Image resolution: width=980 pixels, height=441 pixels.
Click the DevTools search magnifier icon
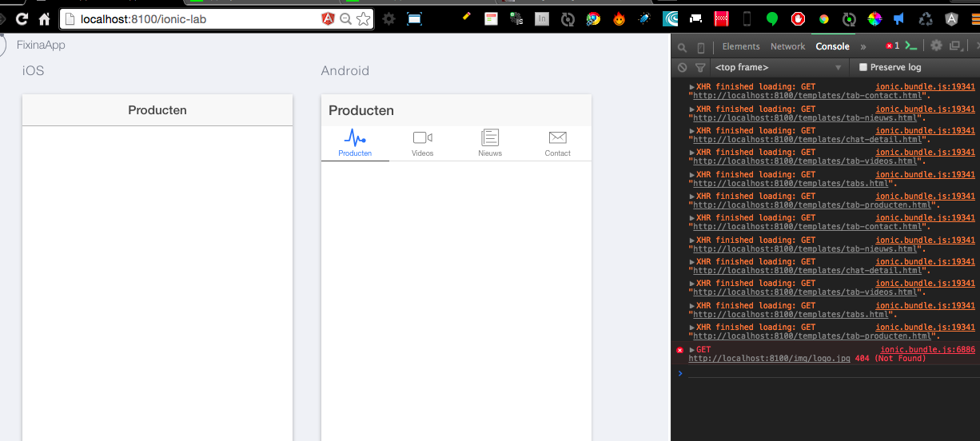682,47
